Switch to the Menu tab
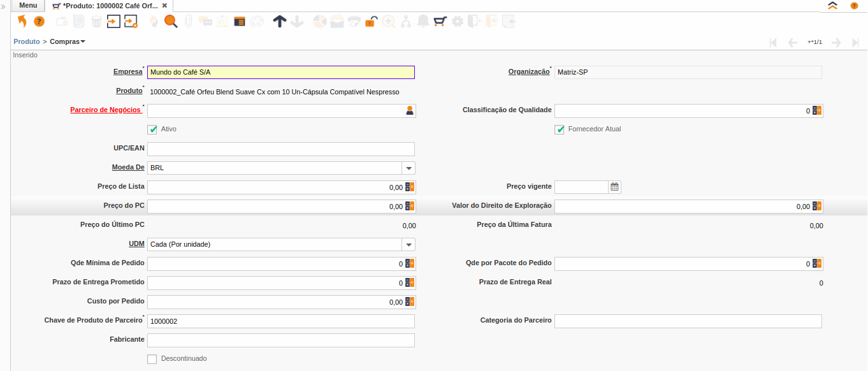Viewport: 868px width, 371px height. [28, 5]
